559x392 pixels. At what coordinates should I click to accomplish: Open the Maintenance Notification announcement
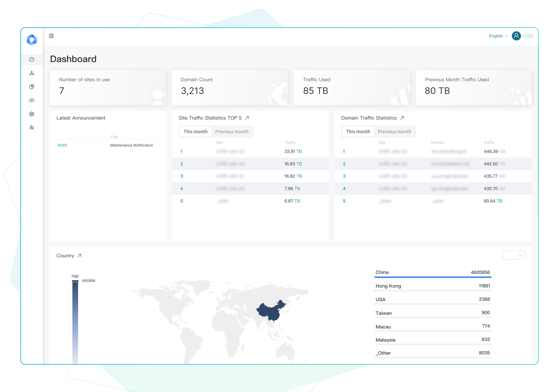(x=131, y=145)
